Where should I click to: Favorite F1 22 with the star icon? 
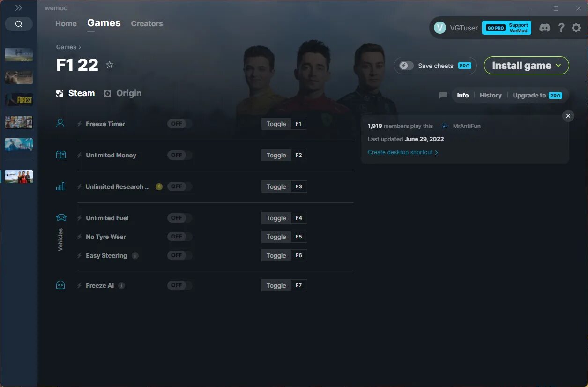click(x=110, y=65)
